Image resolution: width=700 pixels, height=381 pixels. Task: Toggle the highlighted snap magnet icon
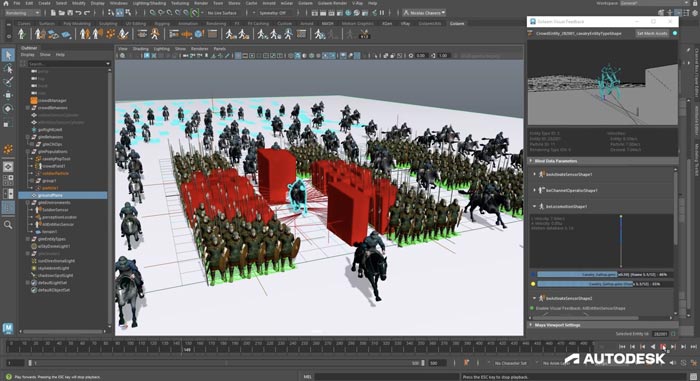point(195,13)
